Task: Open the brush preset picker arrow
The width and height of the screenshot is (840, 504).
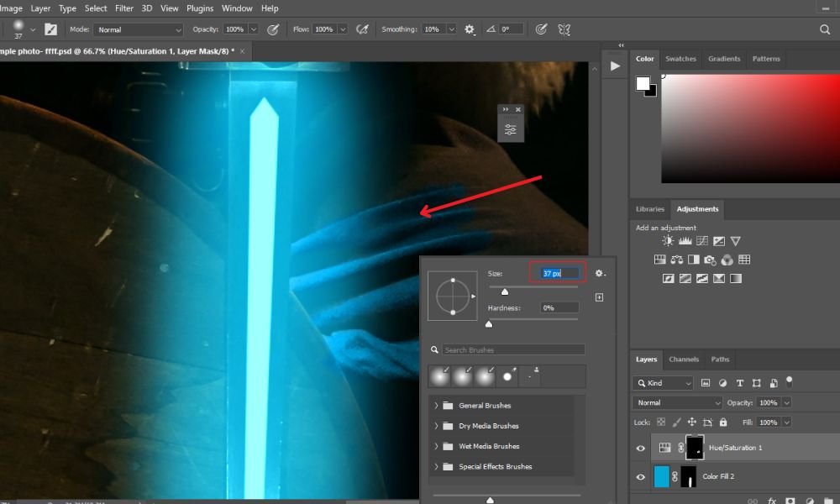Action: pyautogui.click(x=34, y=29)
